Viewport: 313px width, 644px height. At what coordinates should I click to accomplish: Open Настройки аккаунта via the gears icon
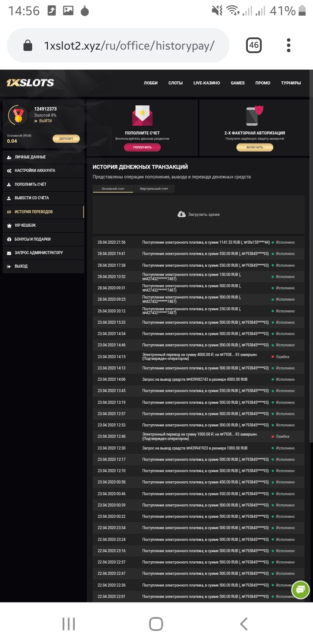10,171
